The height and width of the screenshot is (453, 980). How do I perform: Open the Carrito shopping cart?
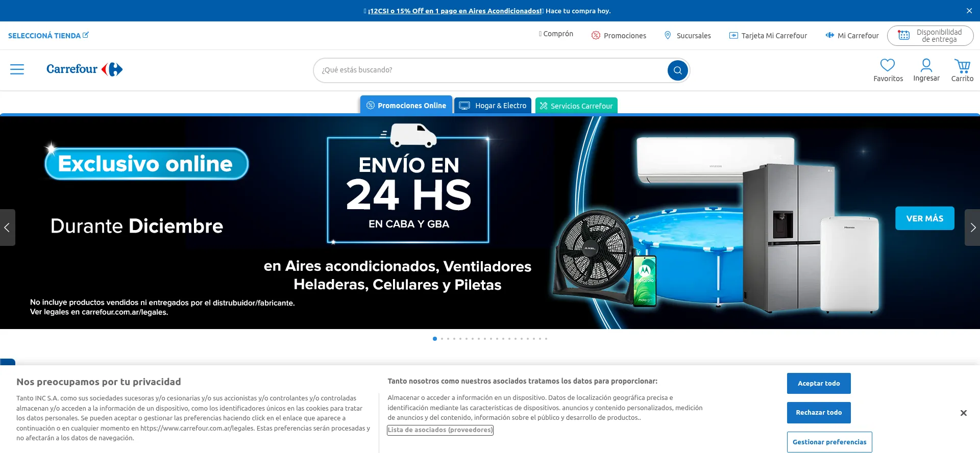click(962, 70)
